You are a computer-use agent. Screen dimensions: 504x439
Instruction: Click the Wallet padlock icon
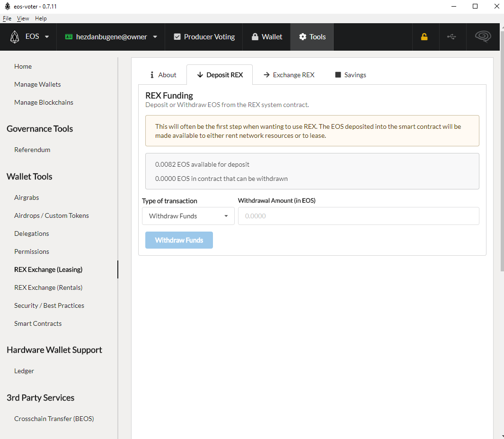[x=255, y=36]
